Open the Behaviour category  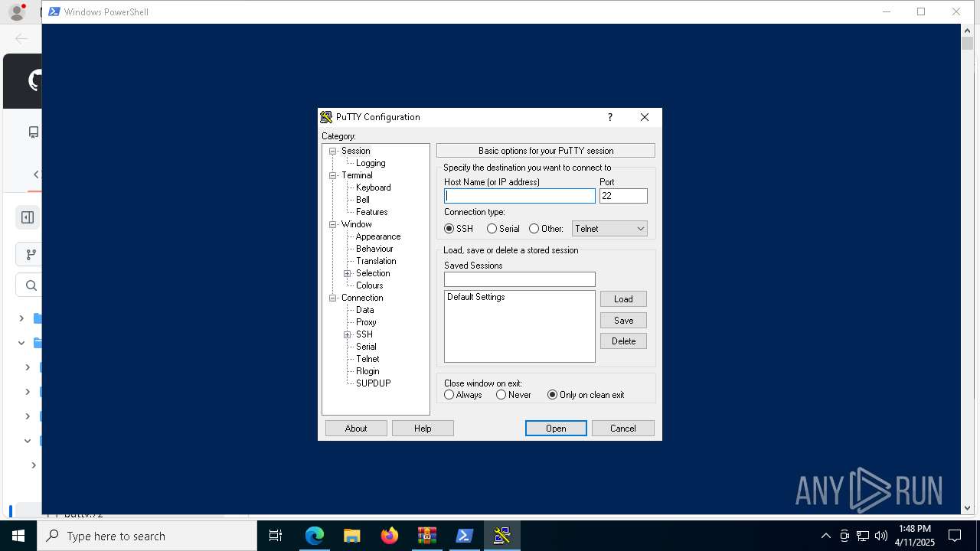(x=374, y=249)
